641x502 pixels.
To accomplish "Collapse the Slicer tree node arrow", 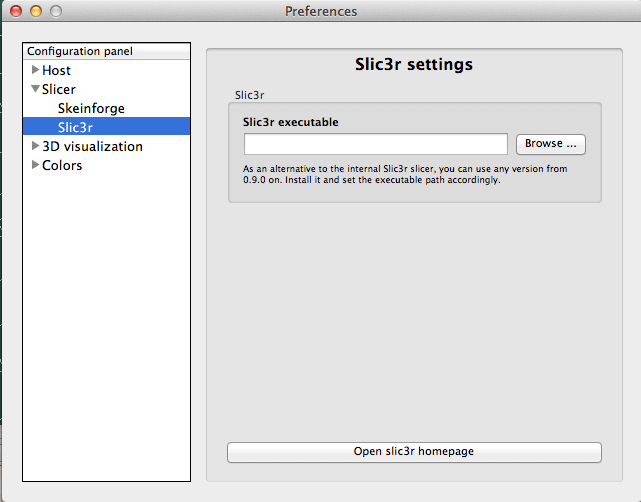I will click(36, 89).
